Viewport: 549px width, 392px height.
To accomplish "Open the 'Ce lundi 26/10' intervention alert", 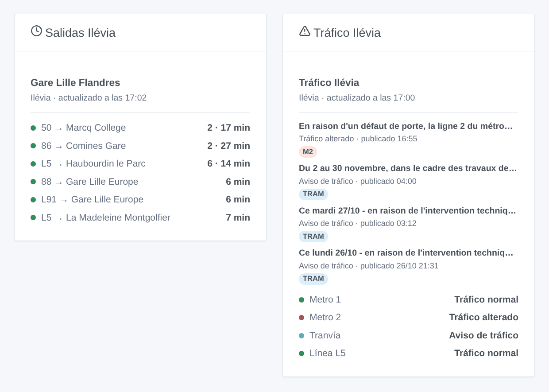I will [406, 253].
